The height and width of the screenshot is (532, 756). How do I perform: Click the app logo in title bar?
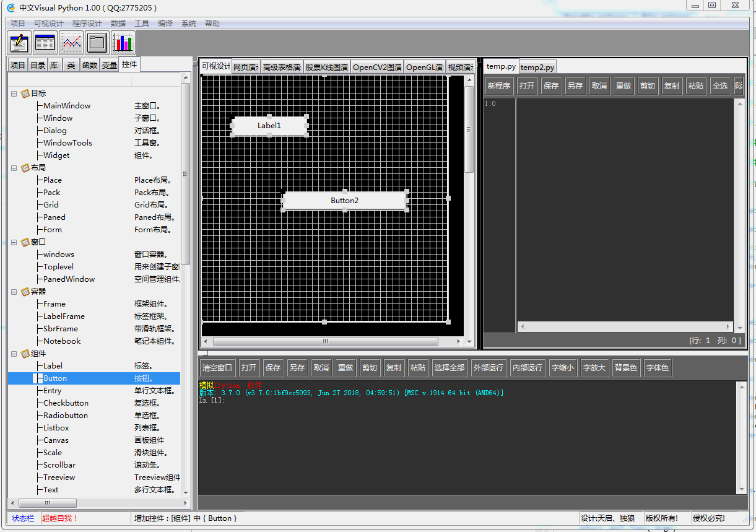[x=11, y=8]
